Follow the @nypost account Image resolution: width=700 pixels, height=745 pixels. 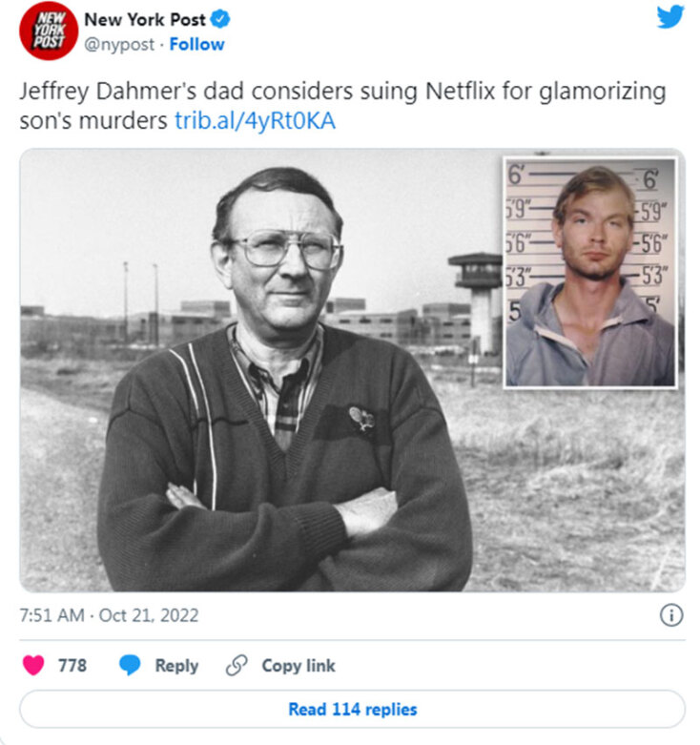pos(196,44)
